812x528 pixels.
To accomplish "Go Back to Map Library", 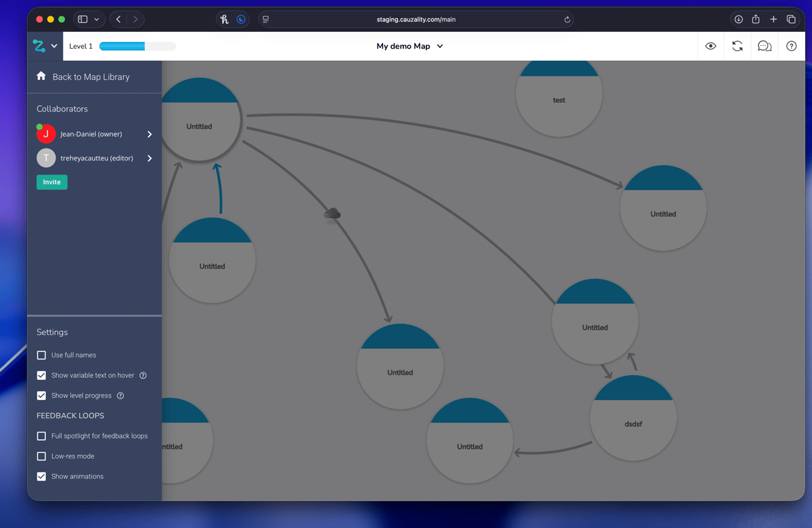I will pyautogui.click(x=91, y=77).
